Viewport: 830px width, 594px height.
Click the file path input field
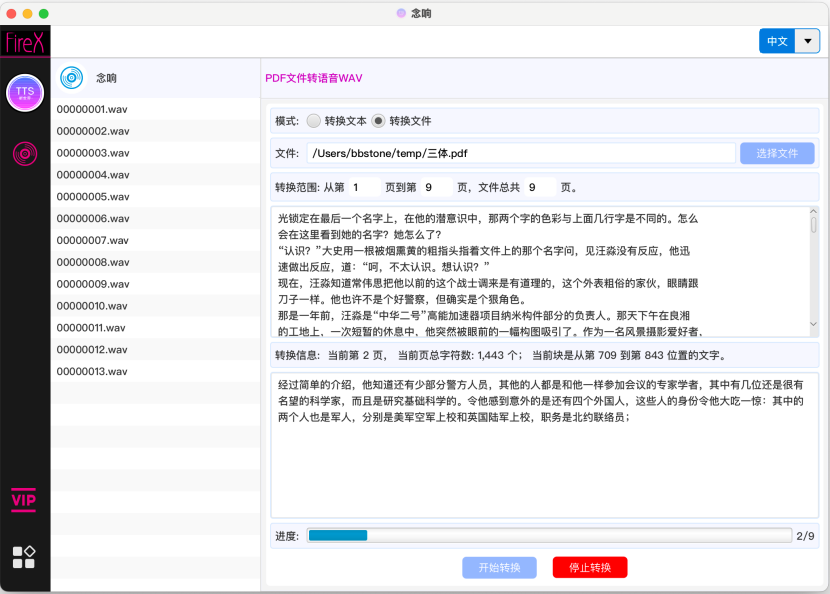click(x=521, y=154)
